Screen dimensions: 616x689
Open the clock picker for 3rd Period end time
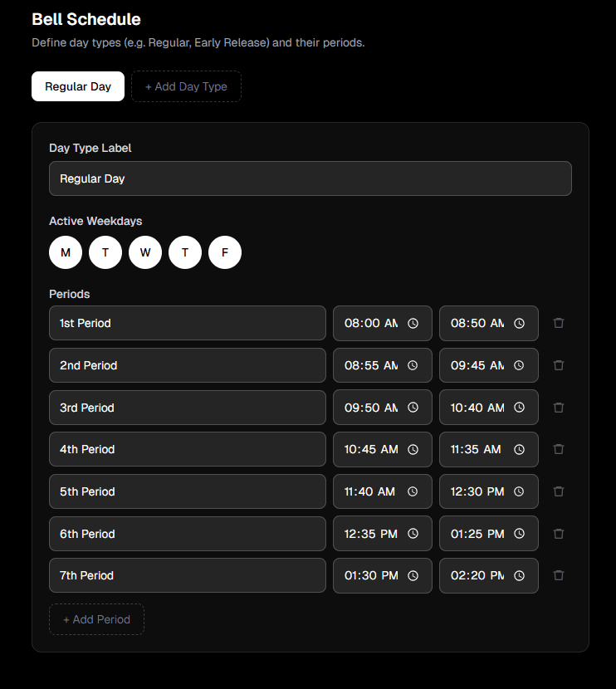pyautogui.click(x=519, y=407)
